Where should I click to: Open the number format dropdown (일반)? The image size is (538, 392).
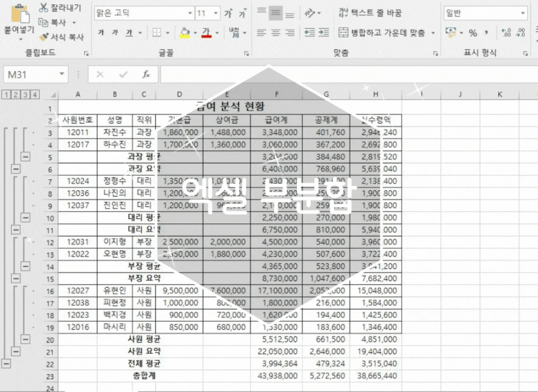[x=523, y=13]
